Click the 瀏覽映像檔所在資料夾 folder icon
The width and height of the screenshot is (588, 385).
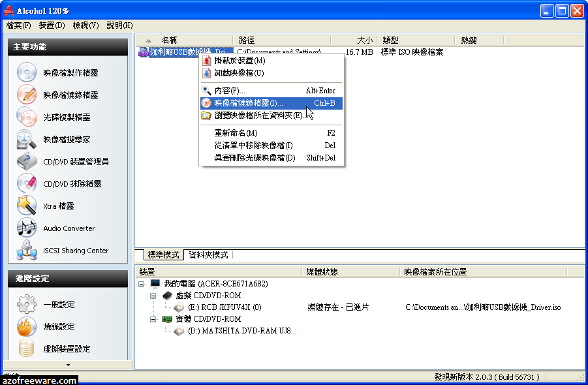tap(206, 115)
